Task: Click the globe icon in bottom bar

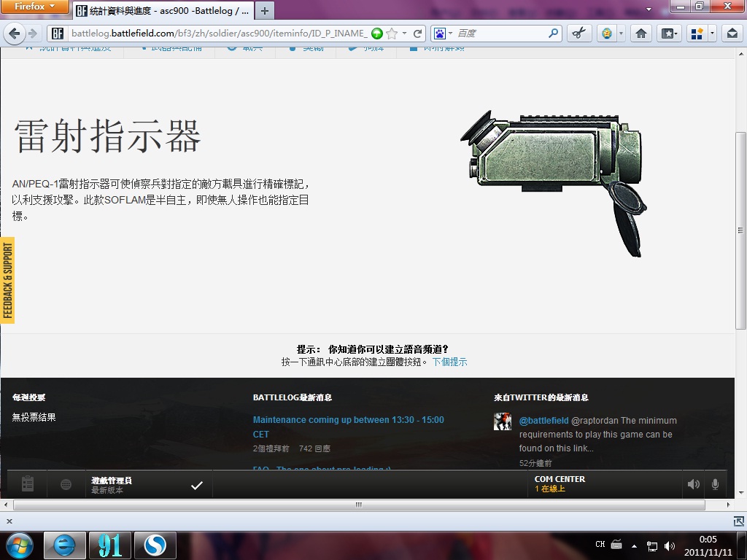Action: [x=66, y=484]
